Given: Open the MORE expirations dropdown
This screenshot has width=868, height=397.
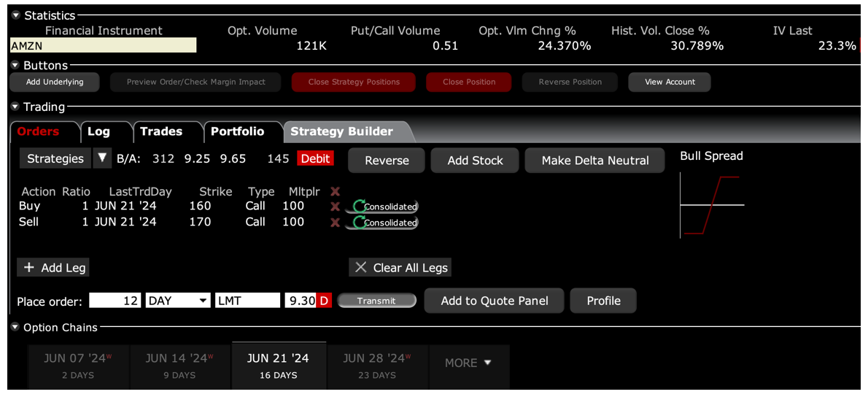Looking at the screenshot, I should click(x=469, y=363).
